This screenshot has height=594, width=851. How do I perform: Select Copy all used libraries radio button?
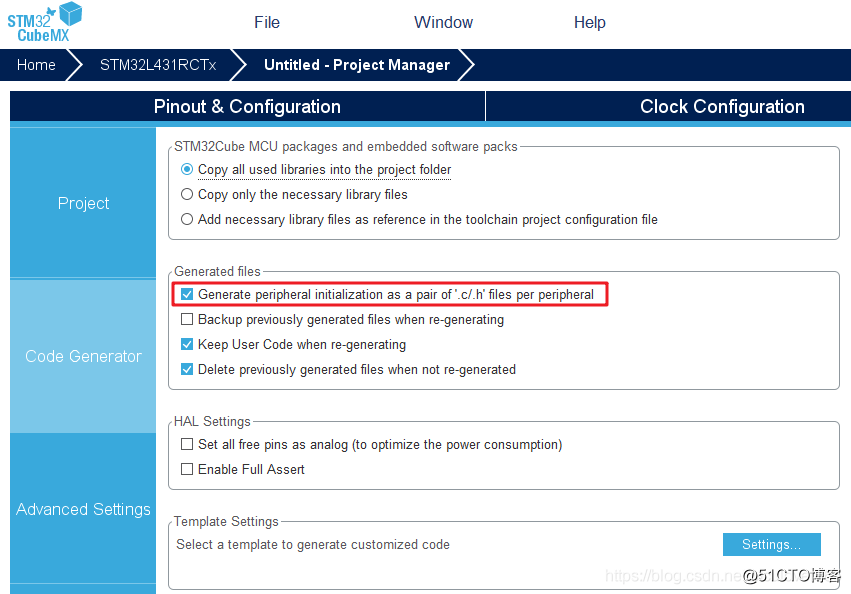coord(187,169)
